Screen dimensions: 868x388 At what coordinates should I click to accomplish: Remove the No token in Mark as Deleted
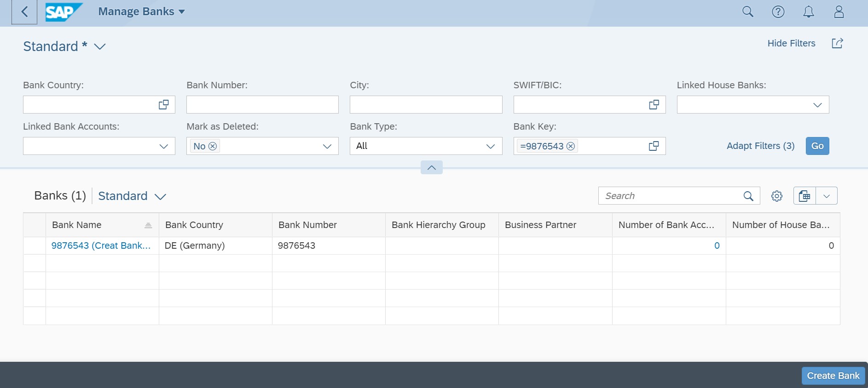(213, 146)
